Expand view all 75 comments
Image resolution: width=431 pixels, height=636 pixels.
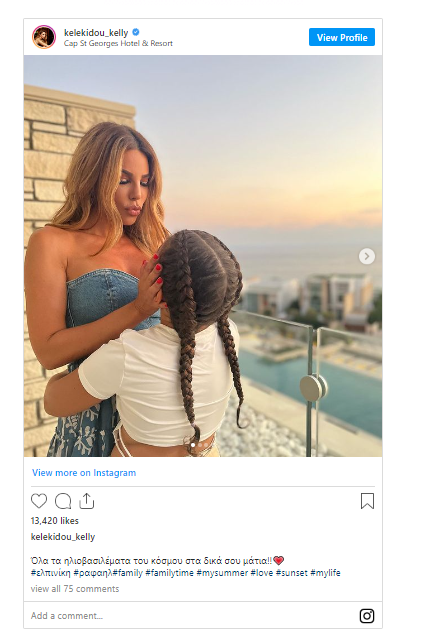click(x=75, y=589)
